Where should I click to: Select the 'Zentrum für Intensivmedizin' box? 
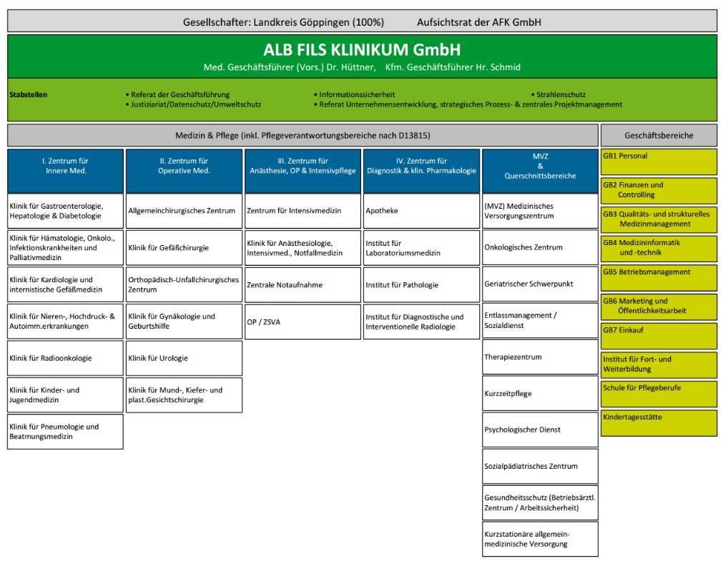pyautogui.click(x=302, y=211)
